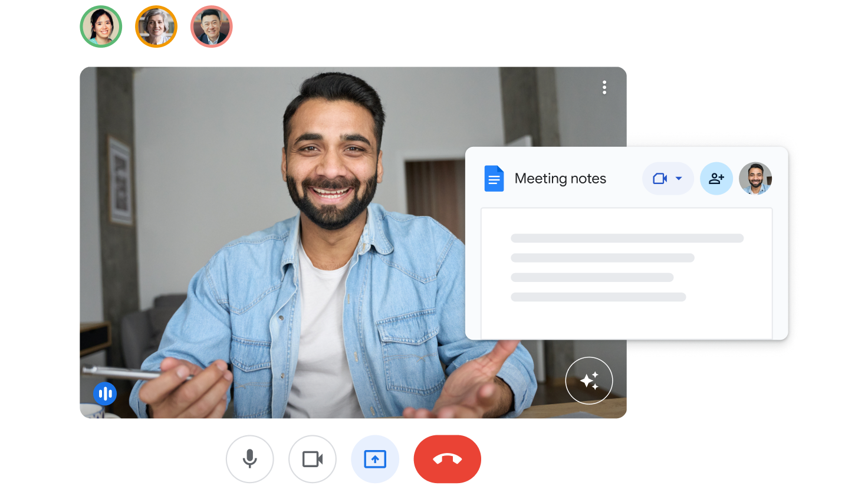Open the three-dot video options menu
This screenshot has height=489, width=868.
coord(604,88)
